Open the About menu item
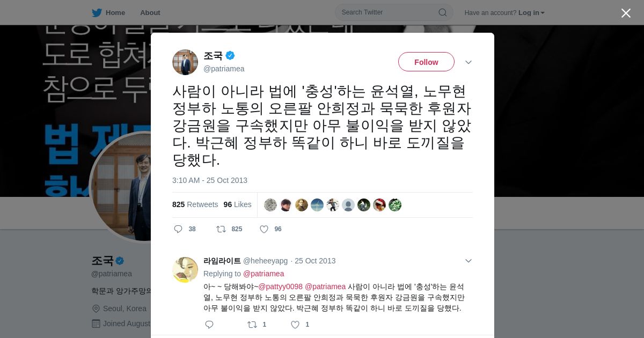 [x=150, y=12]
